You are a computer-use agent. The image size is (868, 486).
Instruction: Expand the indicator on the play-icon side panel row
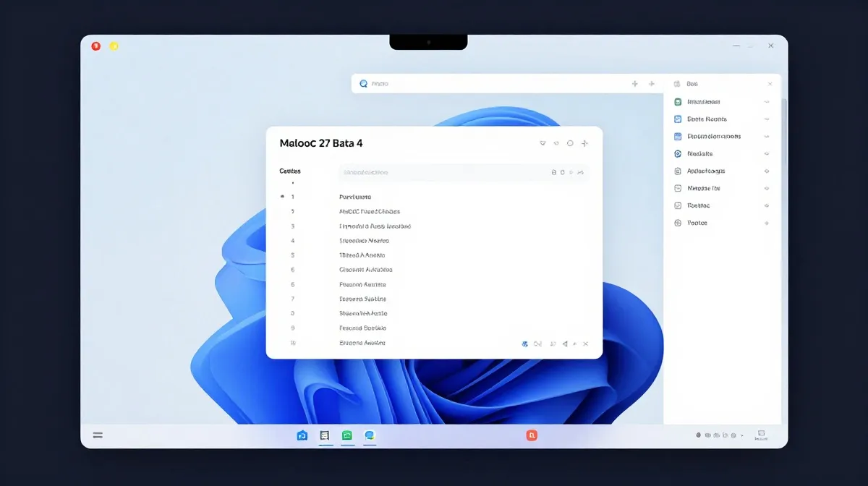pos(767,154)
